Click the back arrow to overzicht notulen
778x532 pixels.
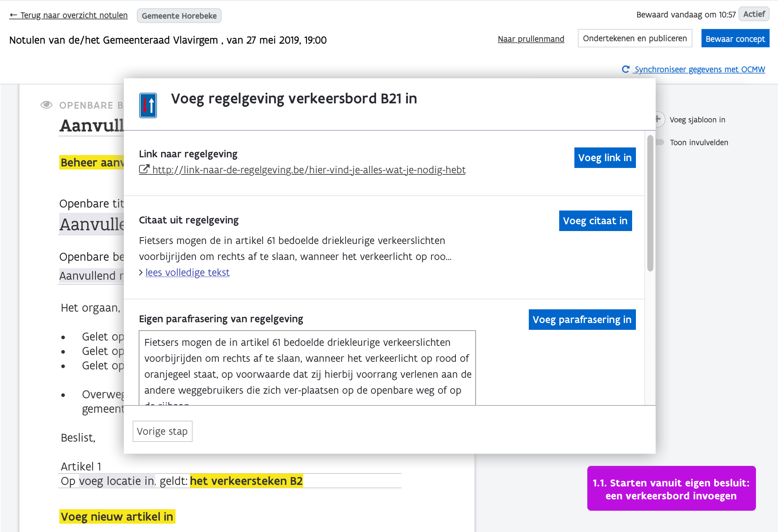coord(13,15)
